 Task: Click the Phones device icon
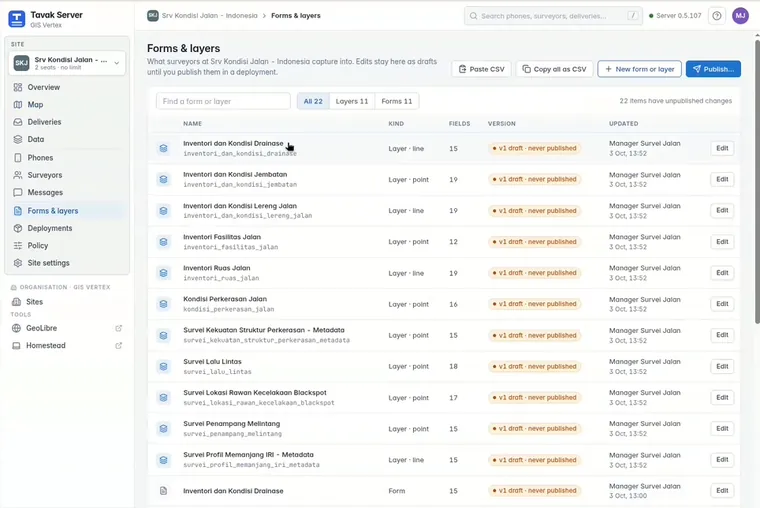(18, 158)
